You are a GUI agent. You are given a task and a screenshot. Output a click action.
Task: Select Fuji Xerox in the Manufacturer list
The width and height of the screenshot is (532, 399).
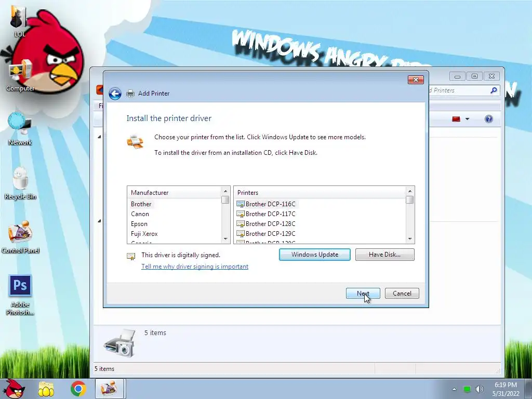pyautogui.click(x=144, y=234)
